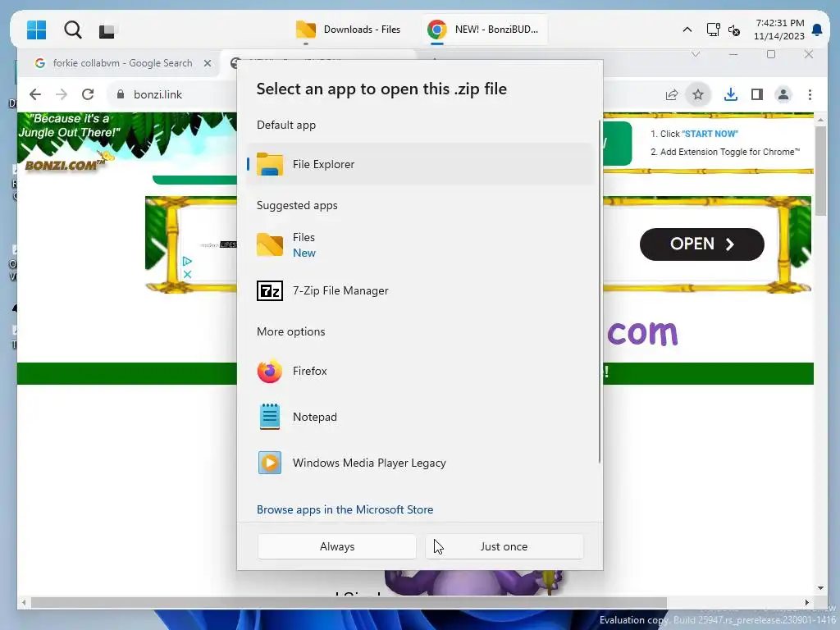840x630 pixels.
Task: Browse apps in the Microsoft Store
Action: pyautogui.click(x=345, y=509)
